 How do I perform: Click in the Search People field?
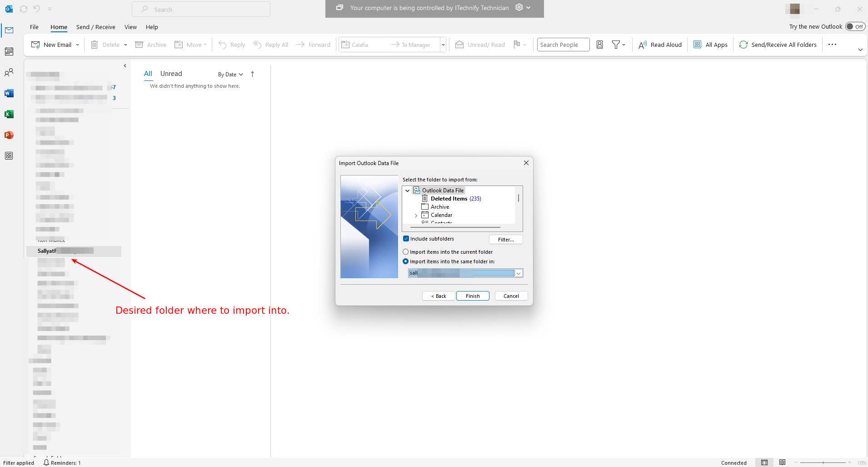click(x=563, y=45)
